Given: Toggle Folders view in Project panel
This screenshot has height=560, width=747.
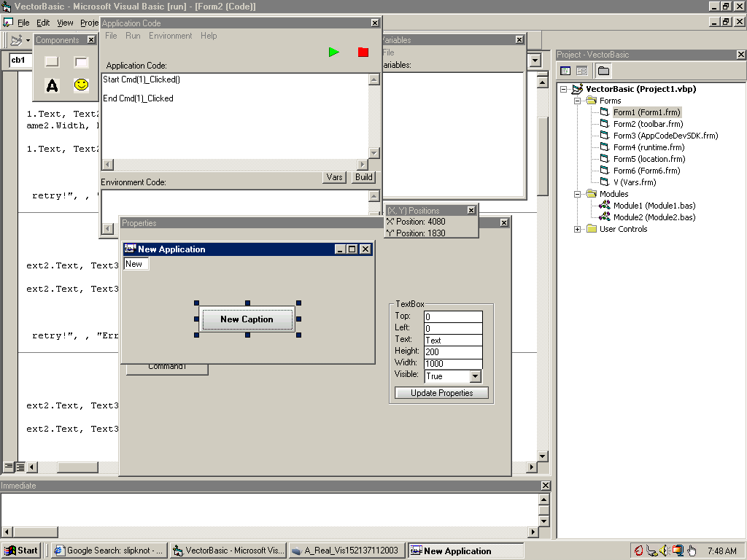Looking at the screenshot, I should (603, 71).
